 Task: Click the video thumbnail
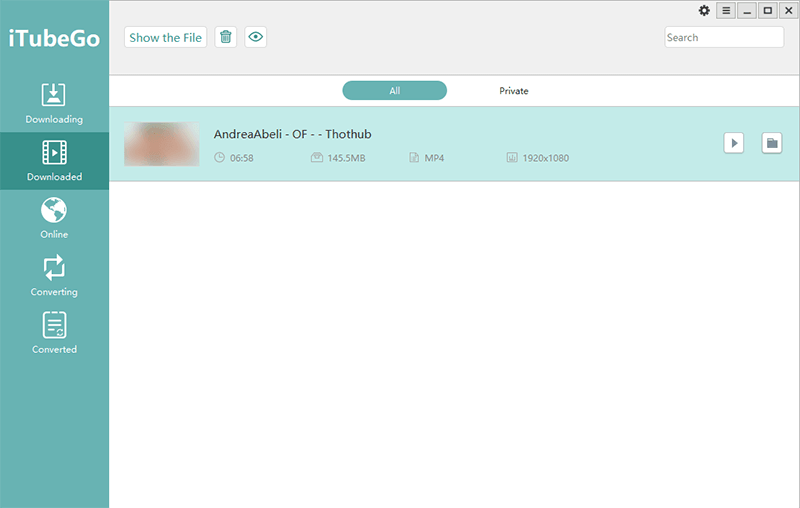click(162, 144)
